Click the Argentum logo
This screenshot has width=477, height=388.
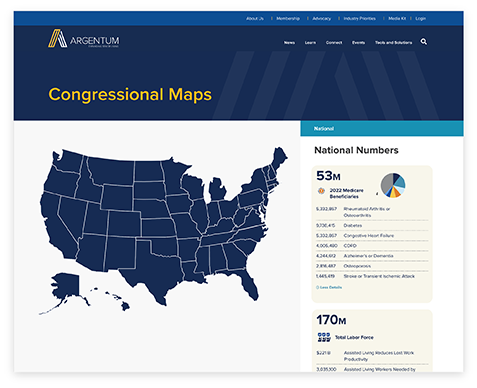point(84,38)
